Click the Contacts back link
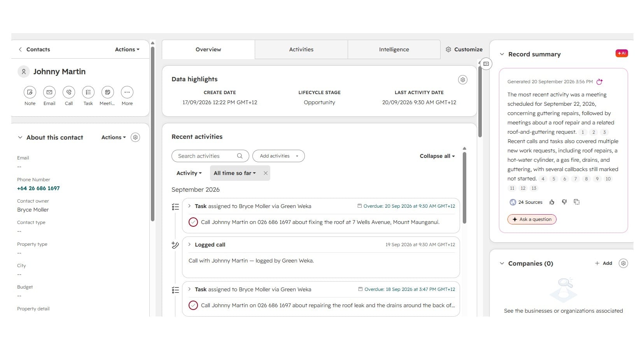 point(38,49)
